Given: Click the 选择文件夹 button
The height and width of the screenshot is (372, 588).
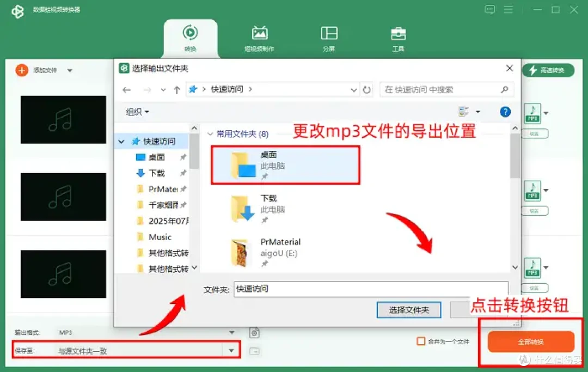Looking at the screenshot, I should (x=409, y=310).
